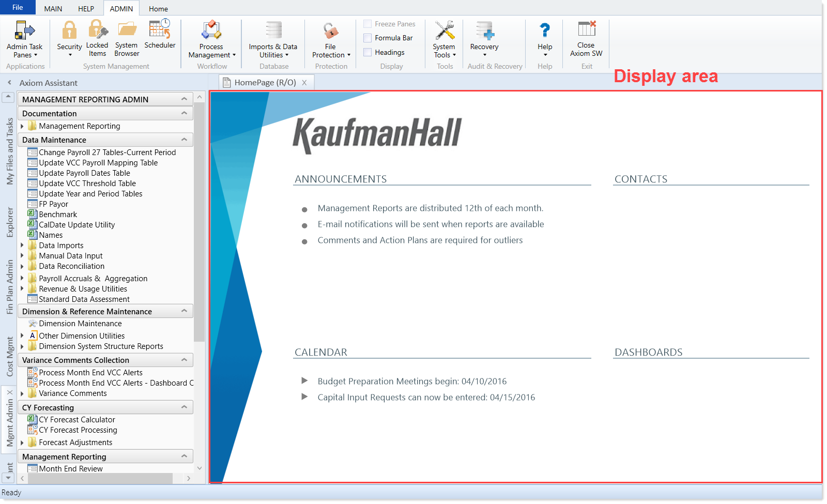Toggle Formula Bar checkbox
The height and width of the screenshot is (504, 827).
pyautogui.click(x=367, y=38)
